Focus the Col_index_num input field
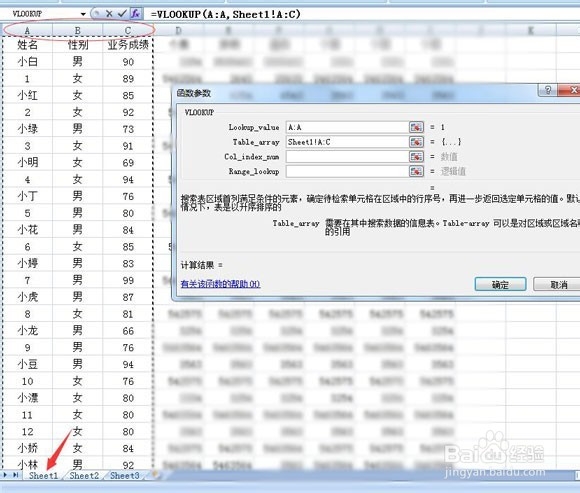 click(x=347, y=157)
